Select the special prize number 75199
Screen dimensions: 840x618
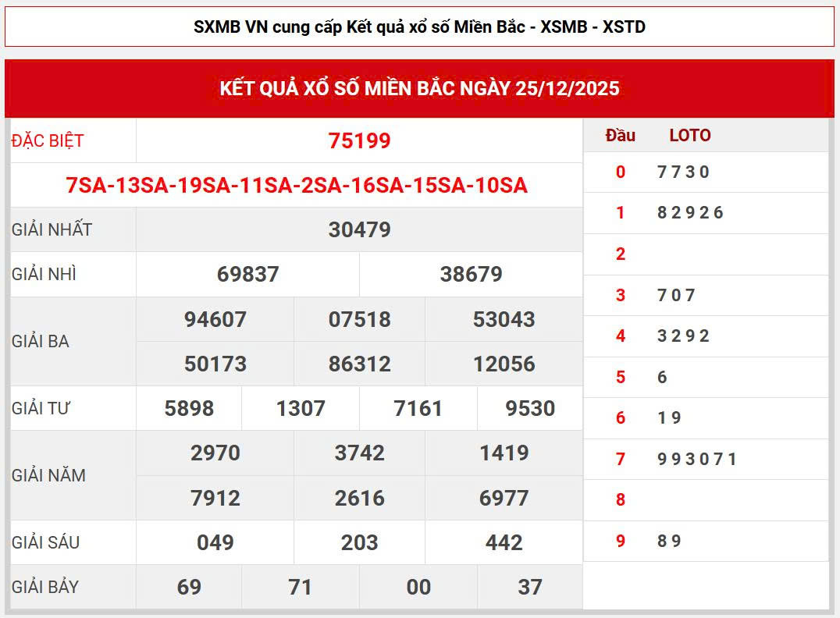tap(359, 140)
